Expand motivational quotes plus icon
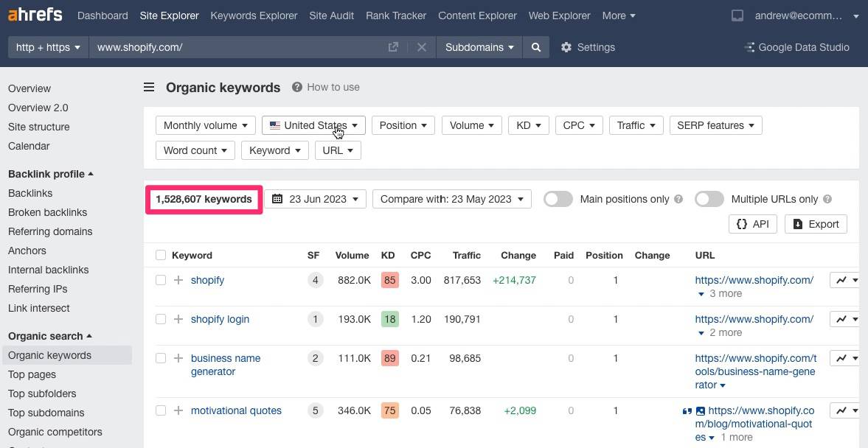Viewport: 868px width, 448px height. tap(178, 411)
